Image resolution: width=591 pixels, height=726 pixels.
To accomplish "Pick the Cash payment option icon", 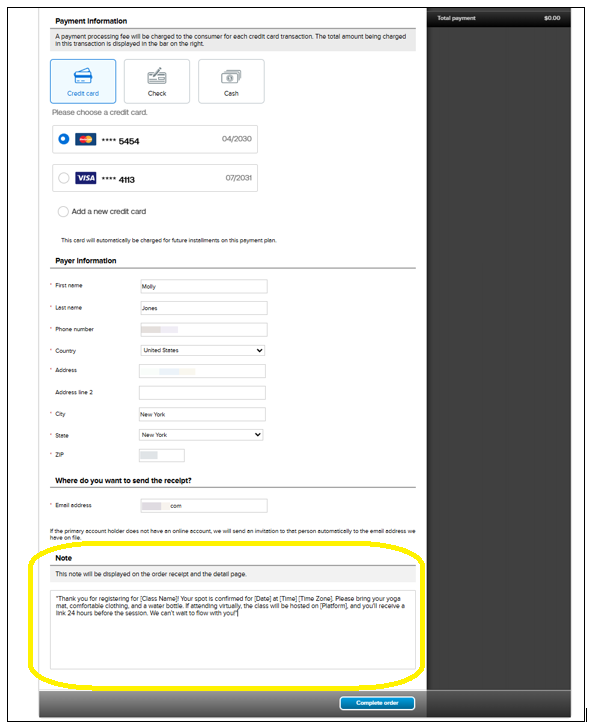I will tap(231, 76).
